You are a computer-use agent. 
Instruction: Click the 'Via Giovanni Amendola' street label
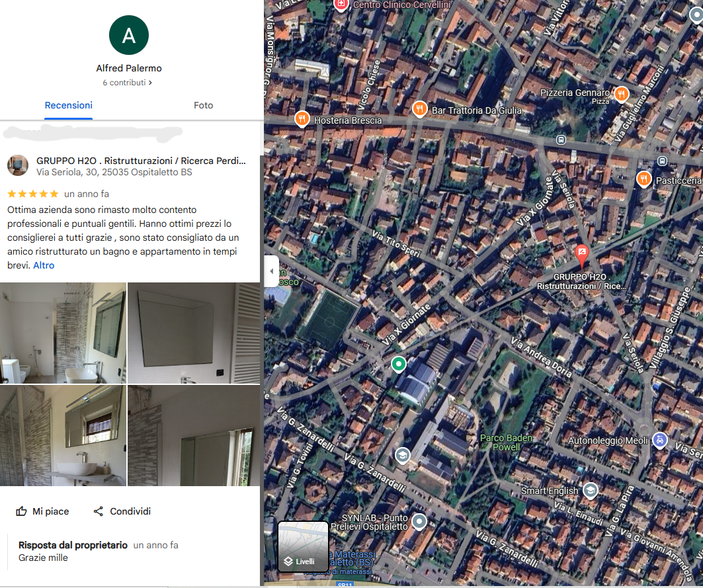pyautogui.click(x=657, y=555)
